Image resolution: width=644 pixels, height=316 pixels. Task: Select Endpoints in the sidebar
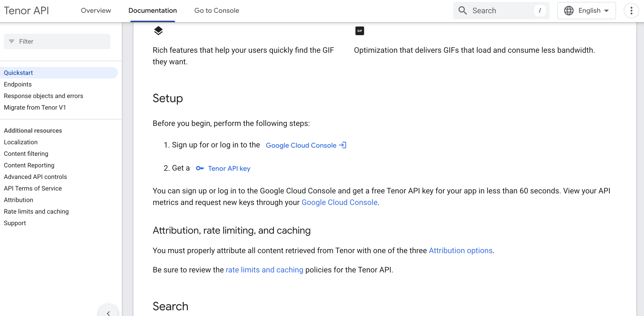[18, 84]
